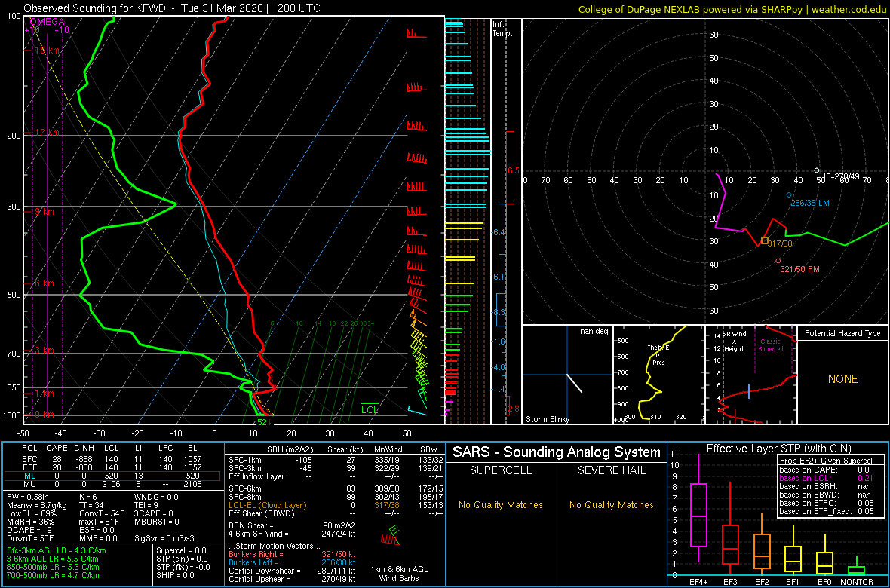Click the 'NONE' hazard type value

point(842,379)
